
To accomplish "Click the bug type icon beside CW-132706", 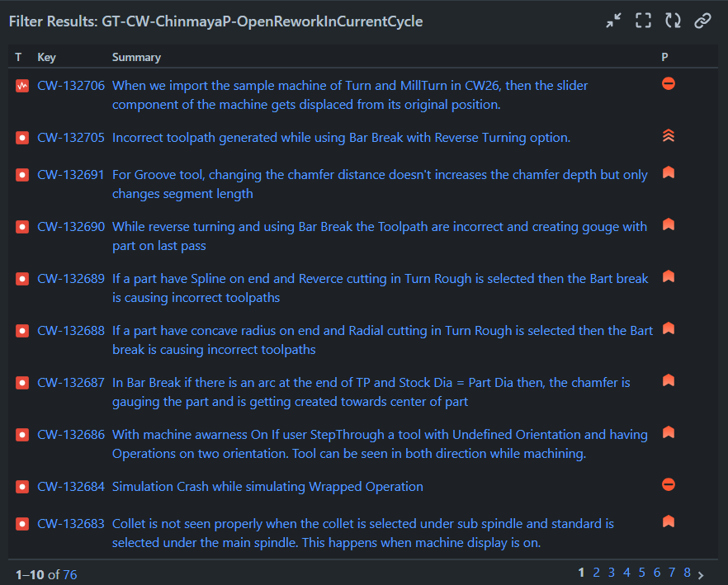I will pos(21,85).
